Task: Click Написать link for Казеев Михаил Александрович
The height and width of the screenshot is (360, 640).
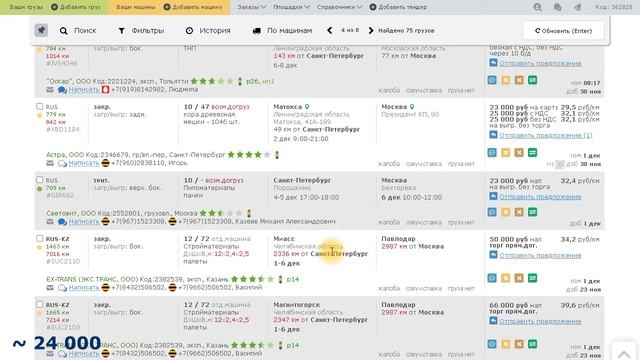Action: pos(84,222)
